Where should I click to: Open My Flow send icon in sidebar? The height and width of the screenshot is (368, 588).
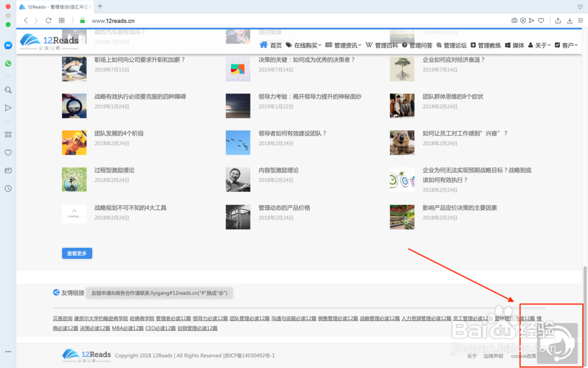[x=8, y=108]
